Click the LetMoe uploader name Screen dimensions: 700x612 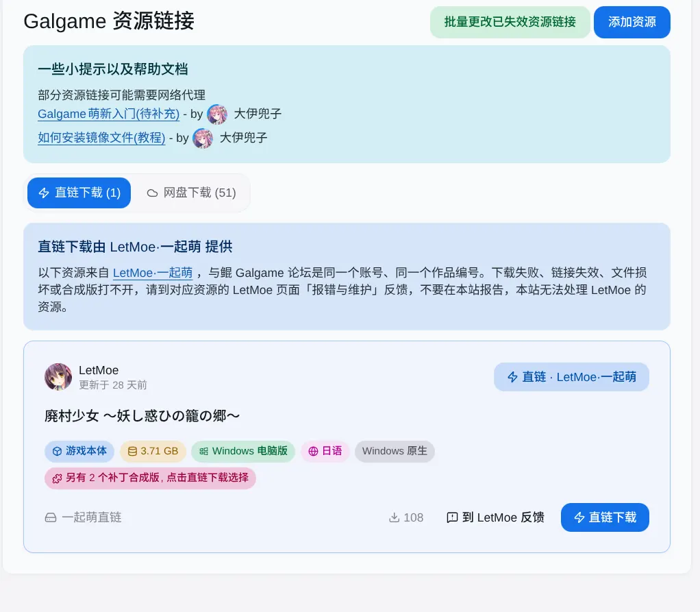99,370
